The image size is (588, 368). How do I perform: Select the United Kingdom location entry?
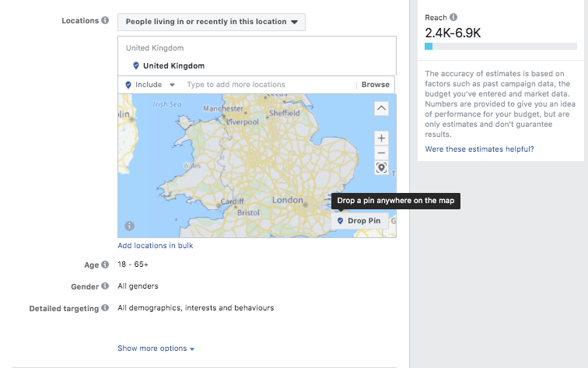pyautogui.click(x=173, y=66)
